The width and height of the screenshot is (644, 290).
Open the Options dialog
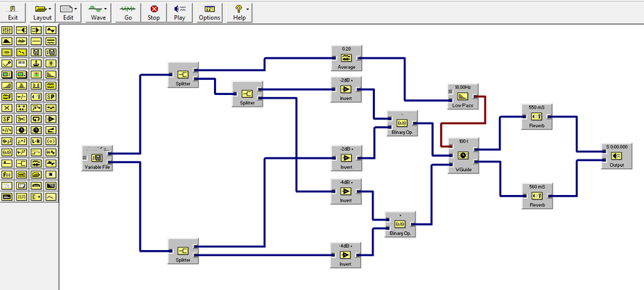210,13
